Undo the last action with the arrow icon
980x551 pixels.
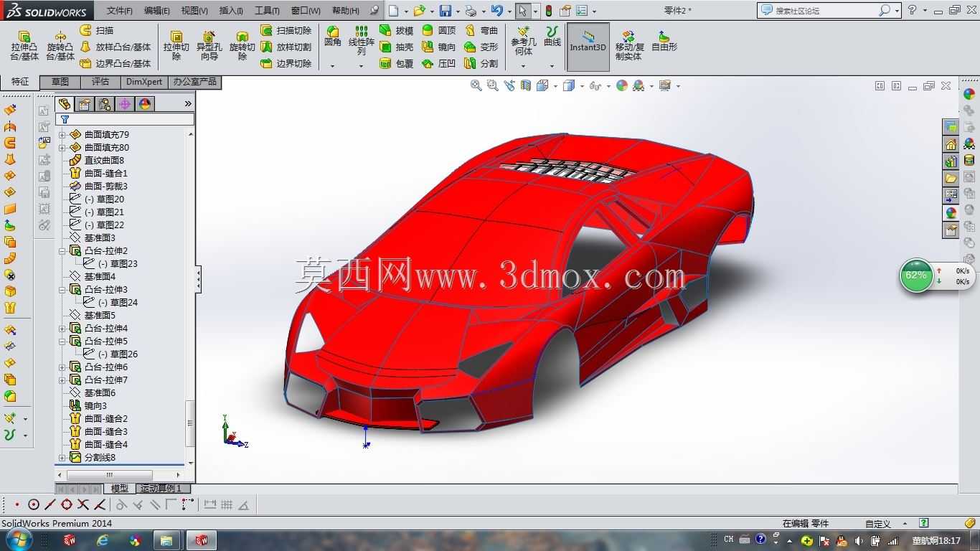pyautogui.click(x=496, y=11)
